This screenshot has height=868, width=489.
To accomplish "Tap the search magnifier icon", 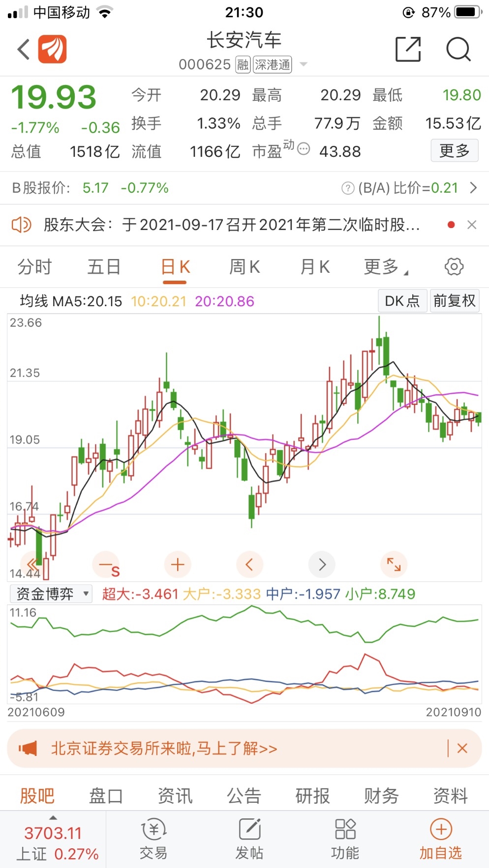I will [x=458, y=49].
